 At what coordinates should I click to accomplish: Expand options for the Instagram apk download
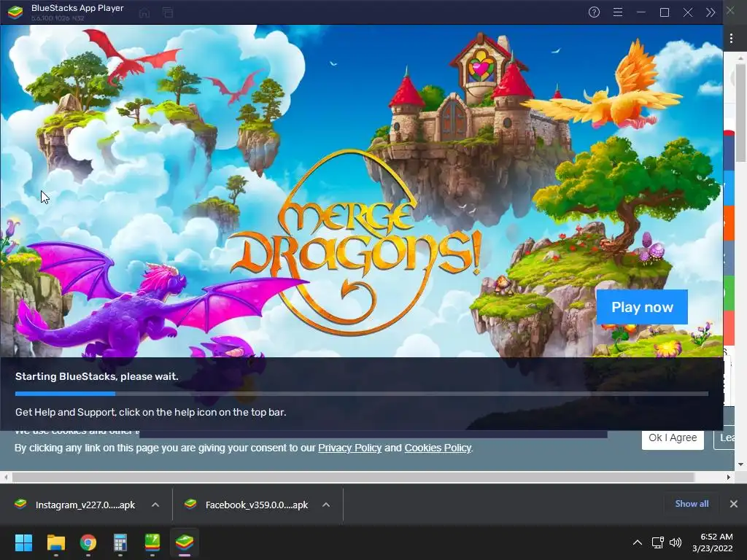click(x=155, y=505)
